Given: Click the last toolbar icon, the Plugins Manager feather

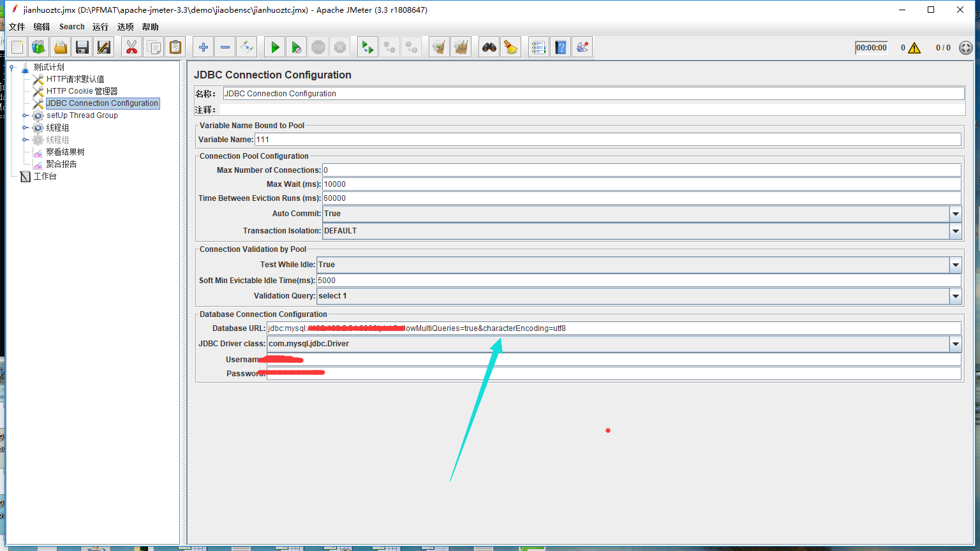Looking at the screenshot, I should click(582, 47).
